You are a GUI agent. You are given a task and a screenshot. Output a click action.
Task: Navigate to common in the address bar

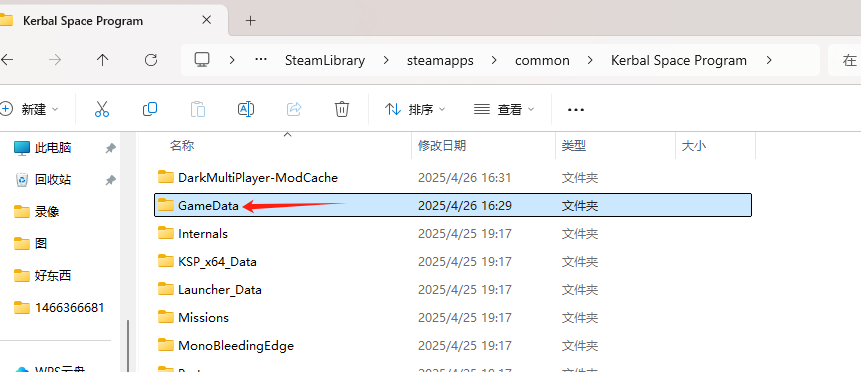(x=542, y=60)
